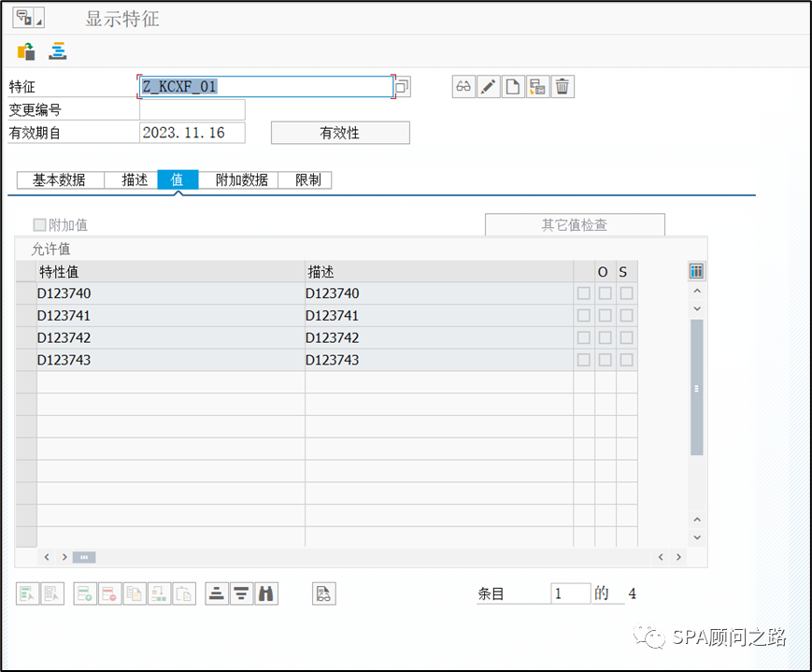
Task: Click the cut/move rows icon
Action: coord(160,593)
